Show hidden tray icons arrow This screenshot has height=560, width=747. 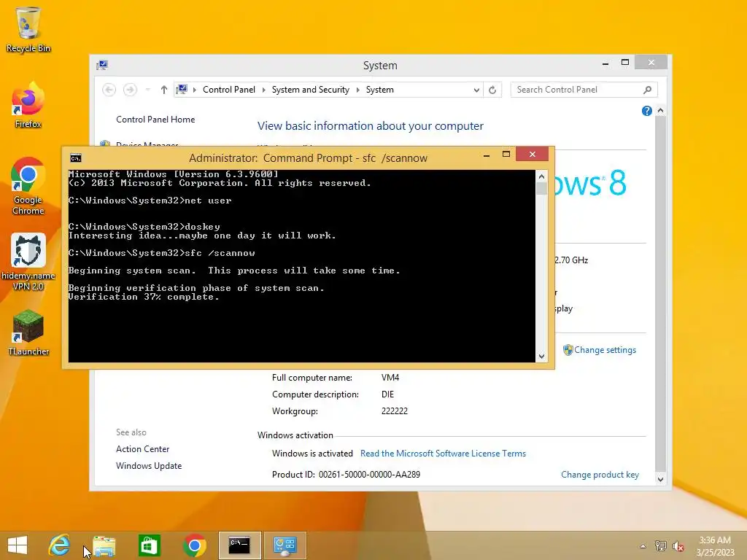click(643, 546)
